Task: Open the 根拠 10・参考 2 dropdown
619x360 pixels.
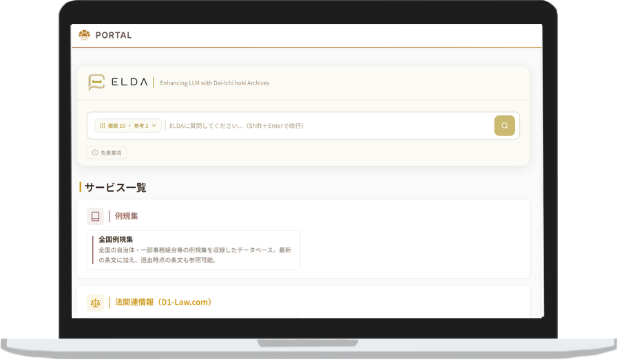Action: [128, 126]
